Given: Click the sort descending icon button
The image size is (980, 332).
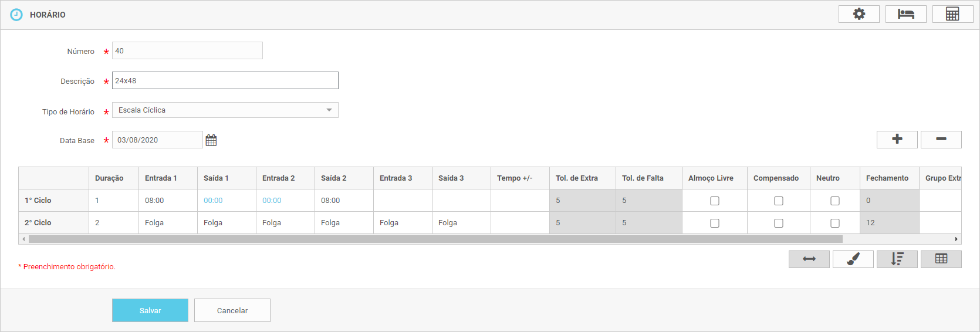Looking at the screenshot, I should [897, 259].
